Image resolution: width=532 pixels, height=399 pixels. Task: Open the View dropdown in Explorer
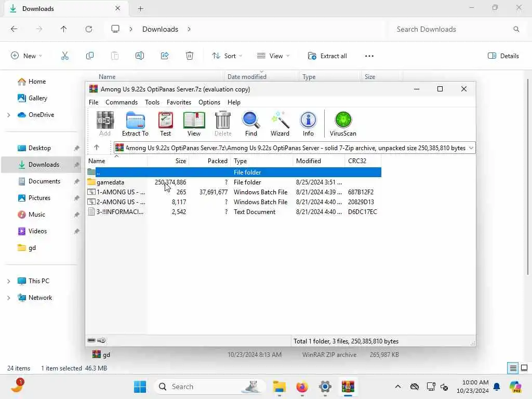[x=273, y=56]
